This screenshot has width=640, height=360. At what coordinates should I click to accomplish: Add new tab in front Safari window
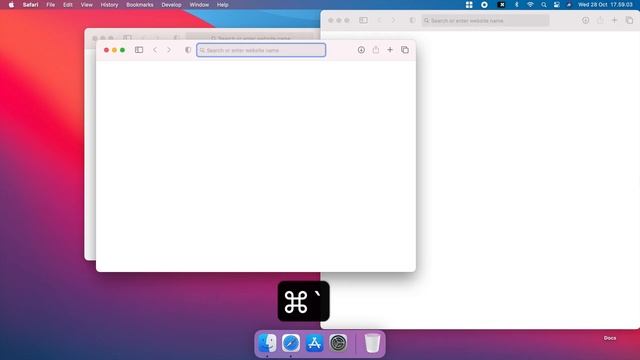(x=390, y=50)
